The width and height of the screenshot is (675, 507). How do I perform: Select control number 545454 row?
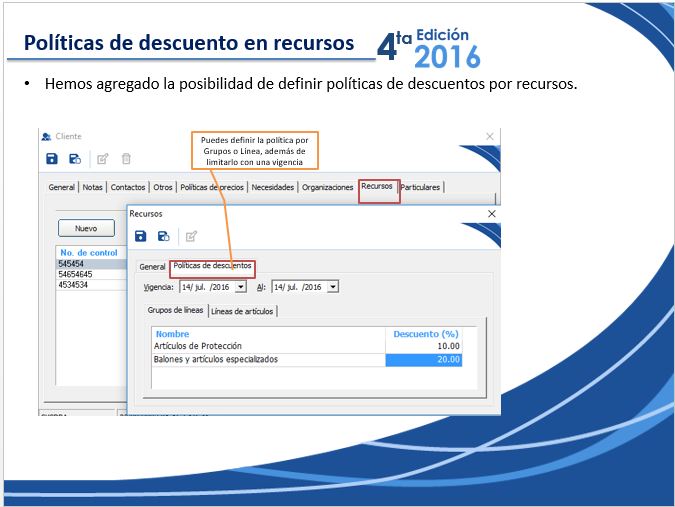pyautogui.click(x=91, y=263)
